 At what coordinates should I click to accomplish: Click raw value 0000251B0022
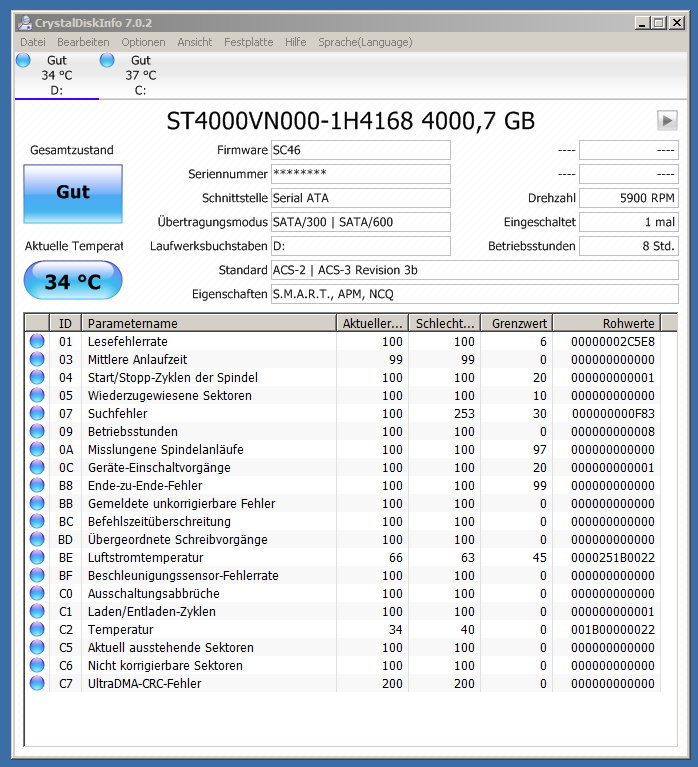point(612,557)
